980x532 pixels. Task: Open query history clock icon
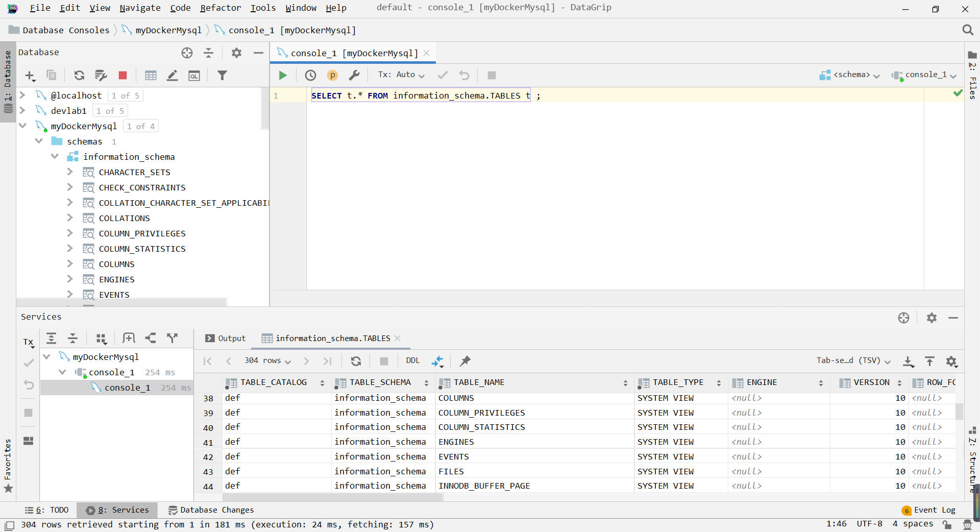pyautogui.click(x=310, y=76)
